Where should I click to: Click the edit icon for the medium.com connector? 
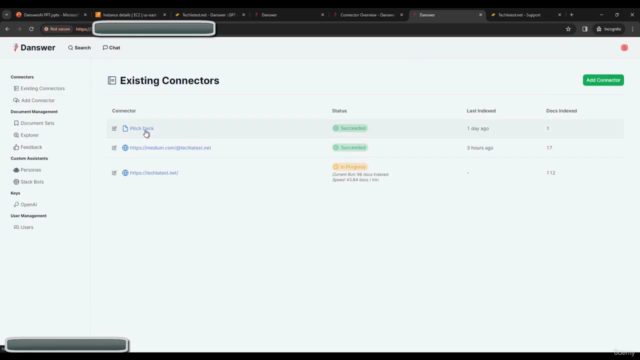[114, 148]
